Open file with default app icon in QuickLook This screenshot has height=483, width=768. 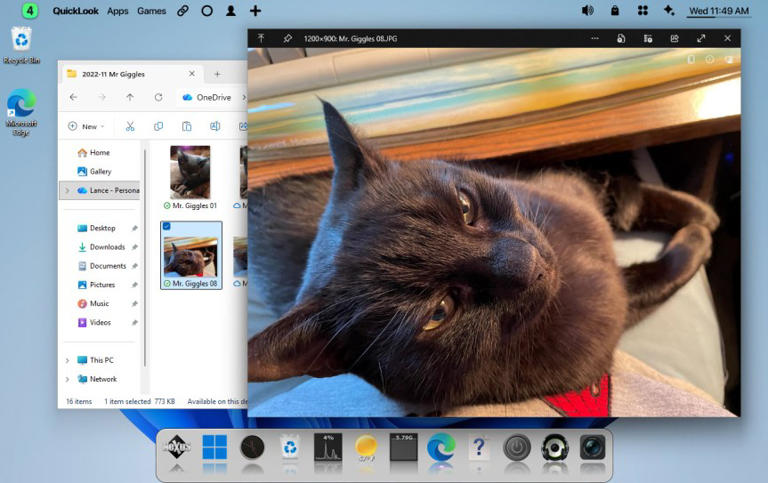(621, 38)
